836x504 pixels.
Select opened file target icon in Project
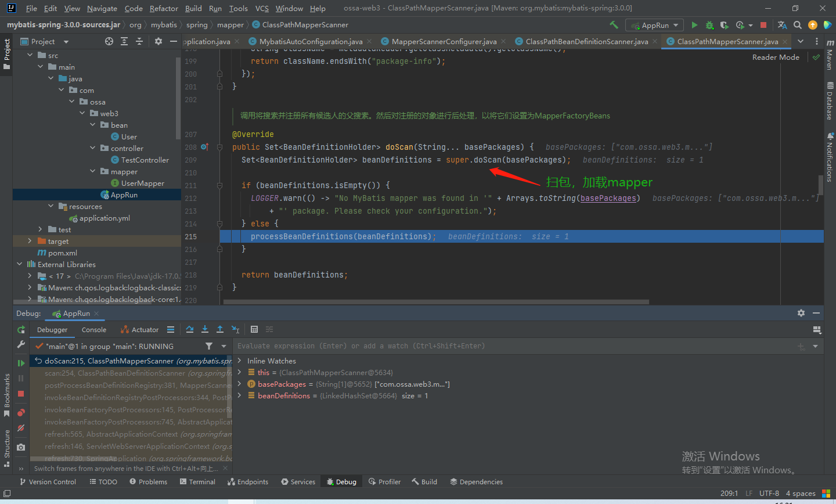tap(109, 41)
